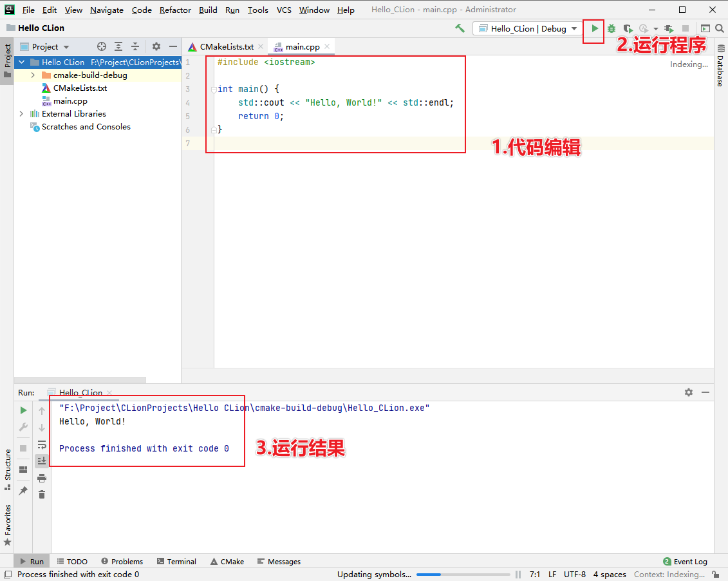Click the Updating symbols progress bar
This screenshot has height=581, width=728.
point(463,574)
